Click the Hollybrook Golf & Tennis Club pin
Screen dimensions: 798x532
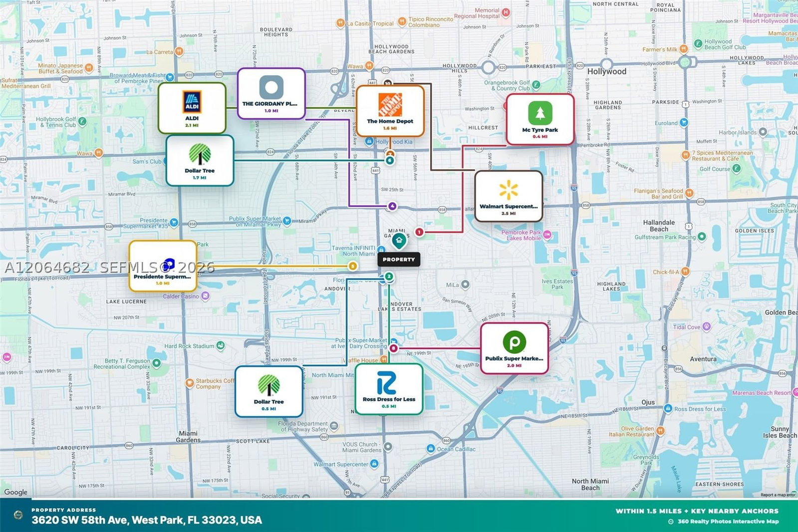82,121
